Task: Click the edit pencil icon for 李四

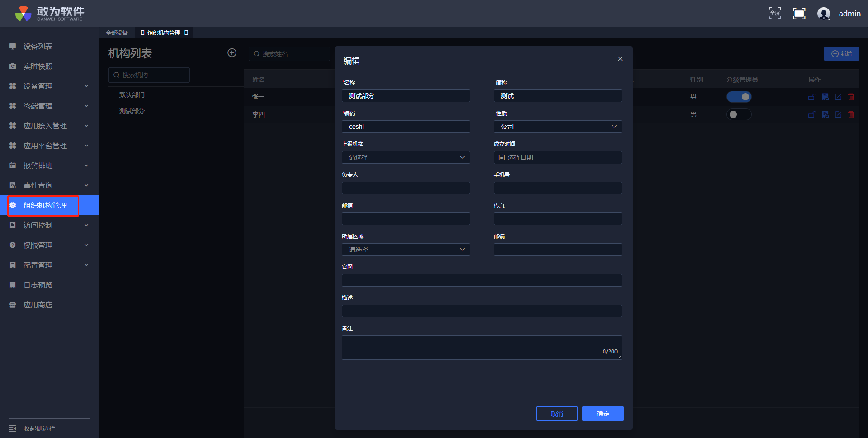Action: tap(838, 114)
